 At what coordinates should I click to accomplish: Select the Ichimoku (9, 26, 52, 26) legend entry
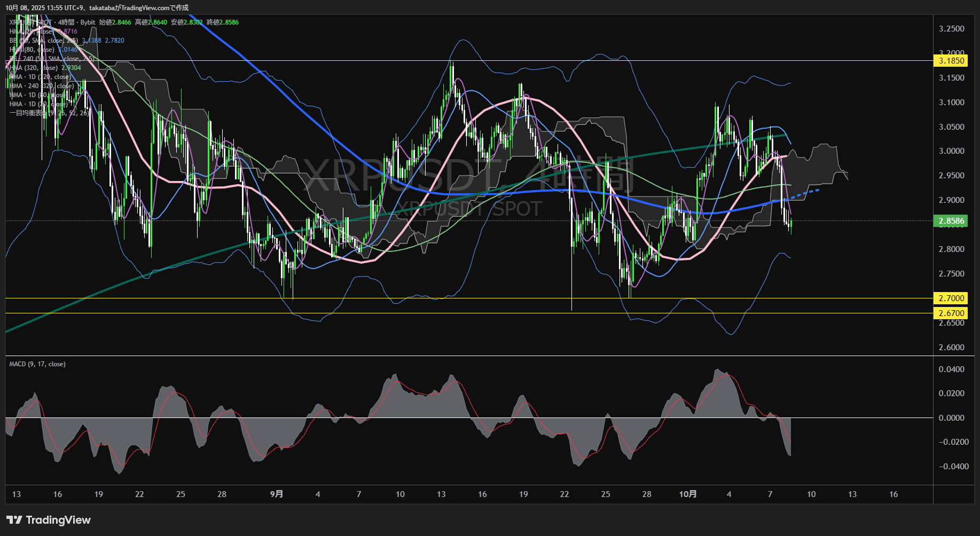coord(49,113)
